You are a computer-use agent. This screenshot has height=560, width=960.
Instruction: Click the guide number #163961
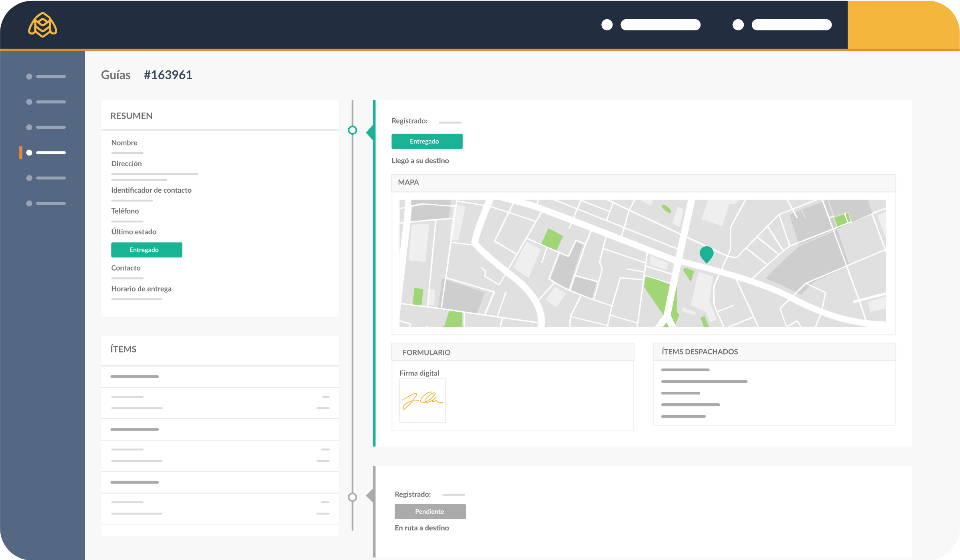pos(168,75)
